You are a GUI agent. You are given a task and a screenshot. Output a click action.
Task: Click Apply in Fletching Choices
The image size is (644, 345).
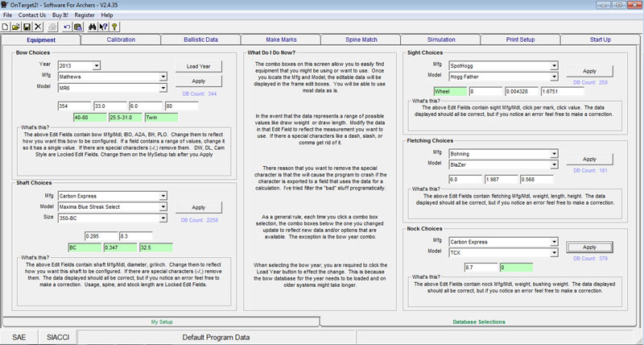pos(589,159)
